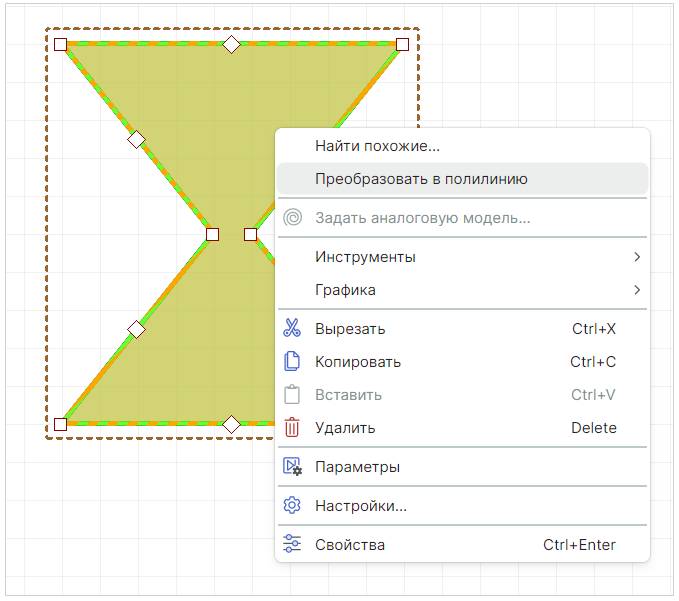This screenshot has height=601, width=679.
Task: Select the 'Копировать' menu item
Action: [x=462, y=362]
